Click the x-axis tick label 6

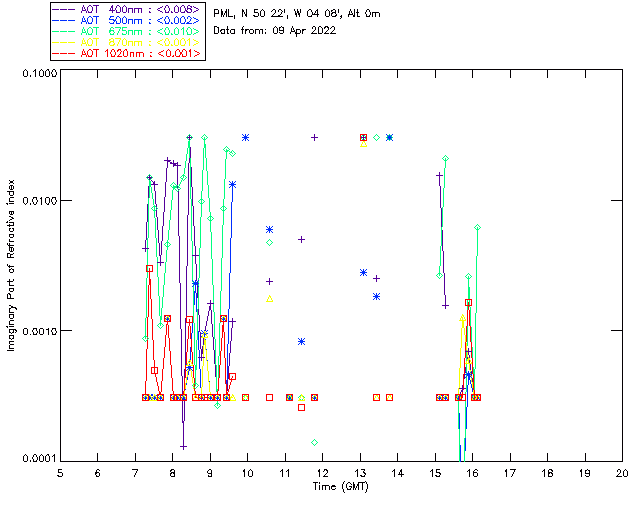[98, 473]
